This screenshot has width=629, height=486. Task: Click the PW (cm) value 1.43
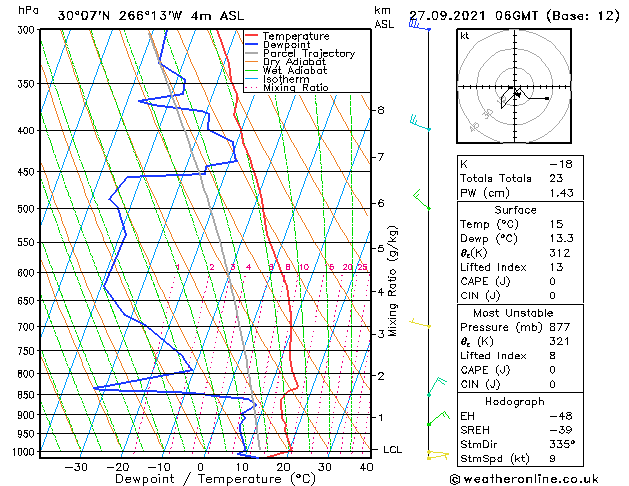click(562, 193)
